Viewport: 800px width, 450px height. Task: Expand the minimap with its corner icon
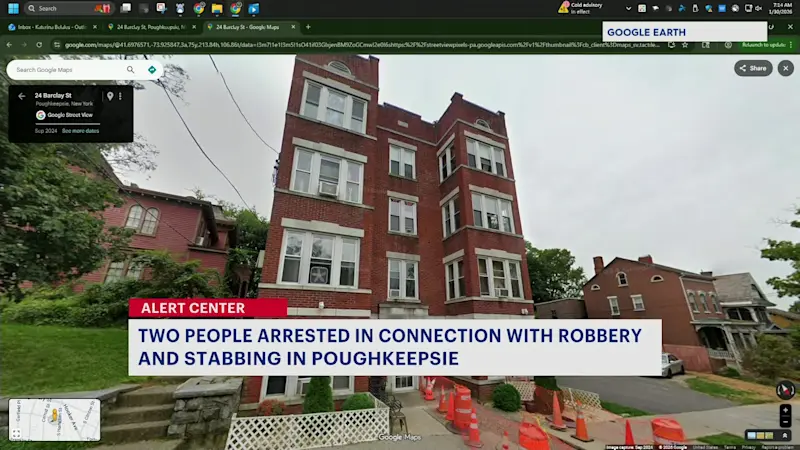[x=16, y=434]
